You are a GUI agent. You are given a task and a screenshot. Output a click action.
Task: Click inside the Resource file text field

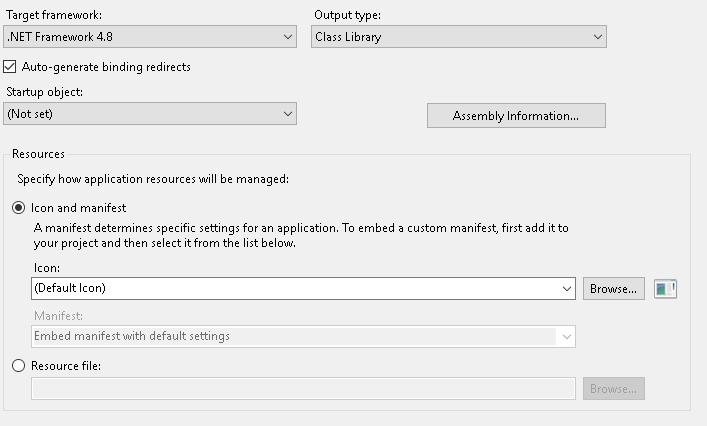tap(303, 389)
